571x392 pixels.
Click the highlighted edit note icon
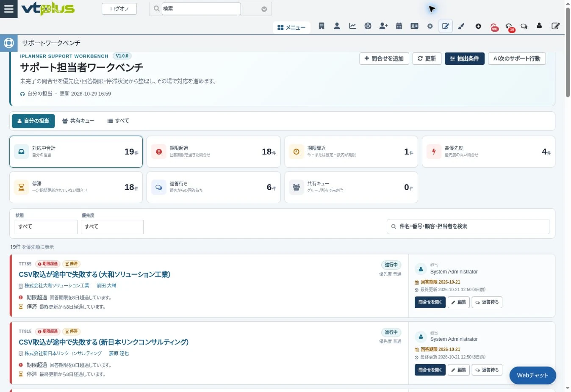(x=446, y=26)
